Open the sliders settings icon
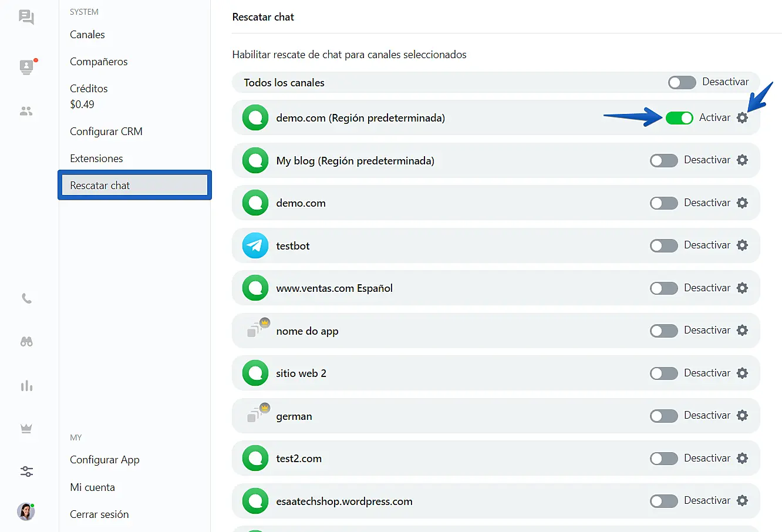This screenshot has width=782, height=532. tap(26, 472)
